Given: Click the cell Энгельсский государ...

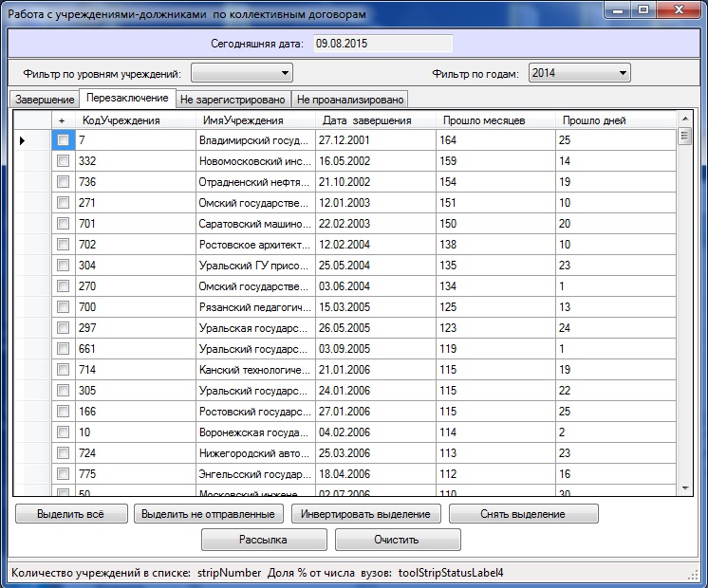Looking at the screenshot, I should (x=255, y=474).
